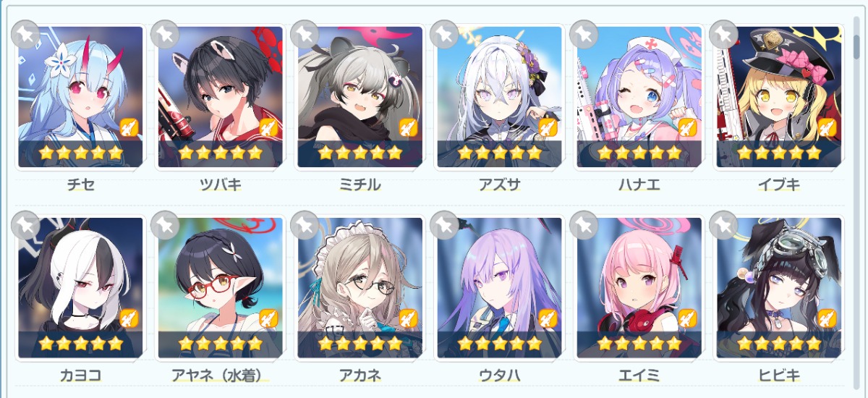Toggle the pin icon on ヒビキ's card
Viewport: 868px width, 398px height.
pos(723,226)
